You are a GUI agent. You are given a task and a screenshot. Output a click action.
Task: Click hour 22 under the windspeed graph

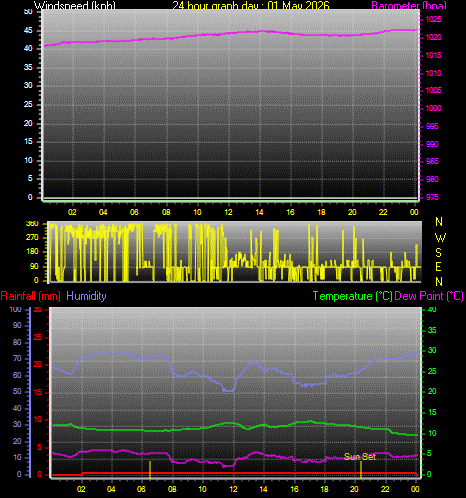(x=383, y=212)
